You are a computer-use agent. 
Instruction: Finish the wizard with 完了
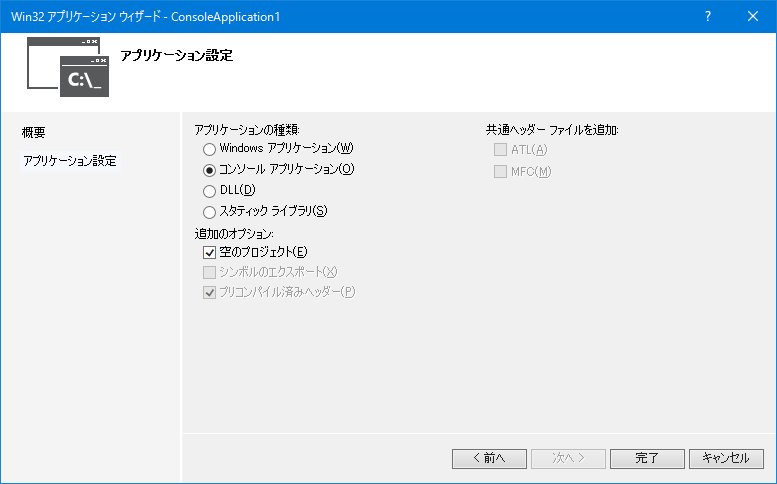click(x=647, y=458)
